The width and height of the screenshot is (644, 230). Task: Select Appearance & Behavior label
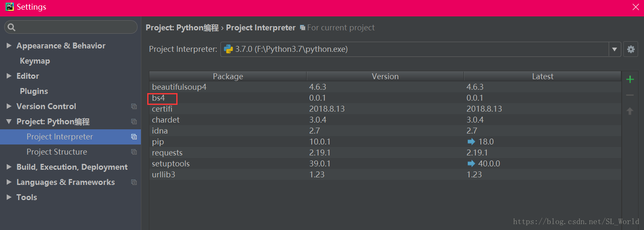click(61, 46)
